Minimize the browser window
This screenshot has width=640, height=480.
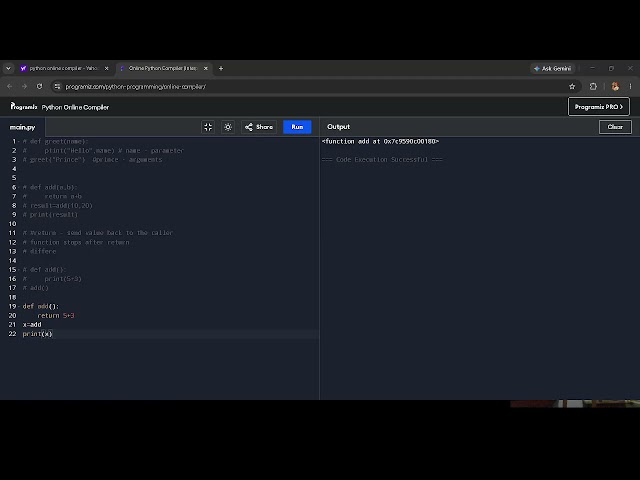coord(592,68)
